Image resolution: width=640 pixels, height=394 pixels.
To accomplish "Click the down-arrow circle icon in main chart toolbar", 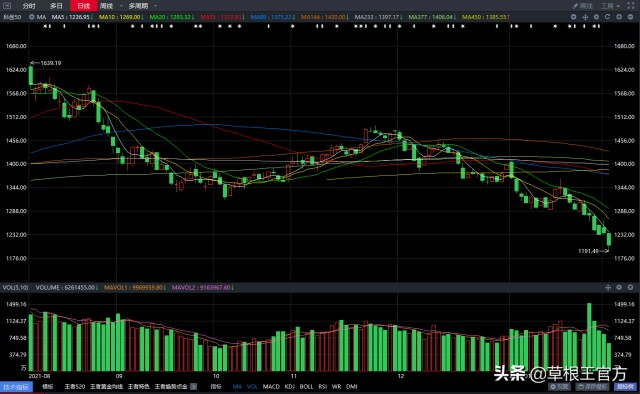I will 573,17.
